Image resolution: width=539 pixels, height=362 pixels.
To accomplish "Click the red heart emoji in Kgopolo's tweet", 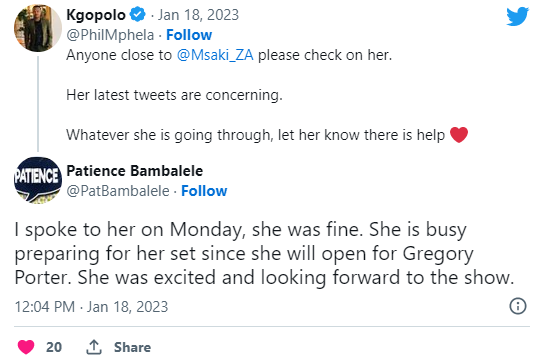I will pyautogui.click(x=459, y=134).
